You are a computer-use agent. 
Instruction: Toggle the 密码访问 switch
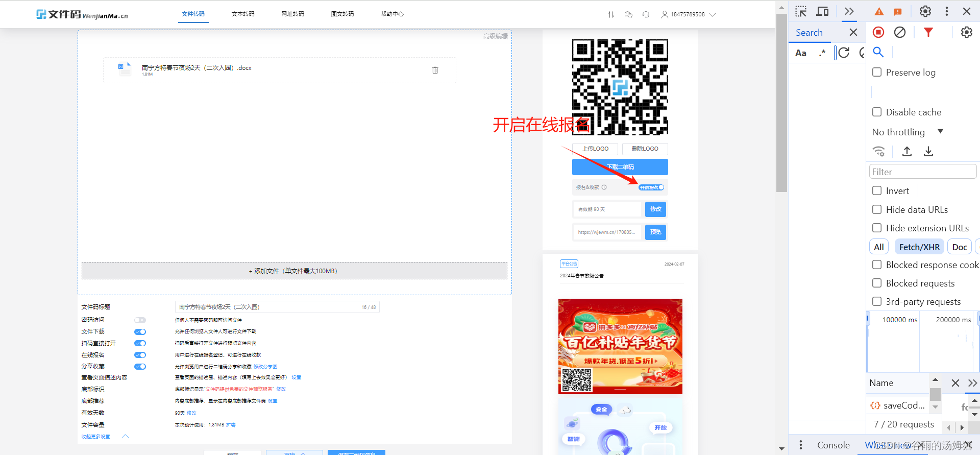pos(140,320)
